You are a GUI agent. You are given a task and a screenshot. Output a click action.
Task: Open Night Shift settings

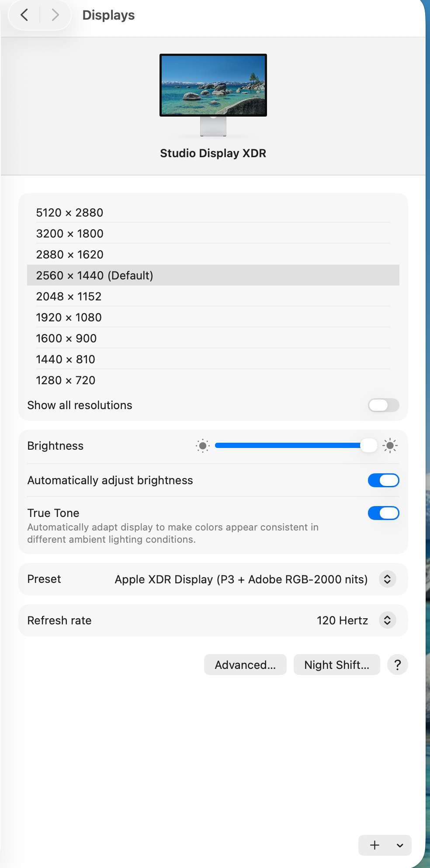(x=336, y=665)
